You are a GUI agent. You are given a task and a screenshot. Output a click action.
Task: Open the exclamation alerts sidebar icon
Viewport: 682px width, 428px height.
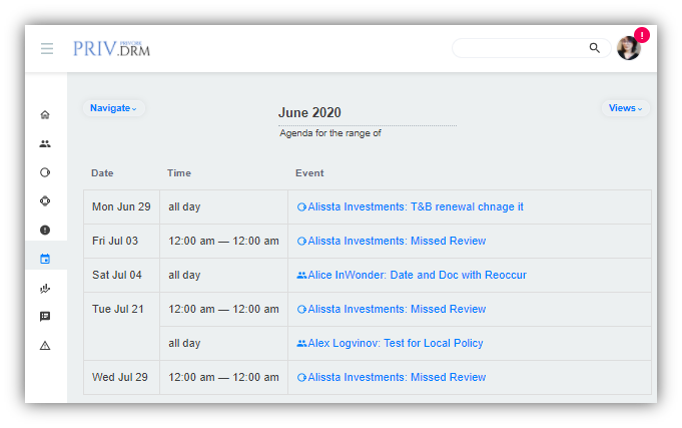pos(45,230)
